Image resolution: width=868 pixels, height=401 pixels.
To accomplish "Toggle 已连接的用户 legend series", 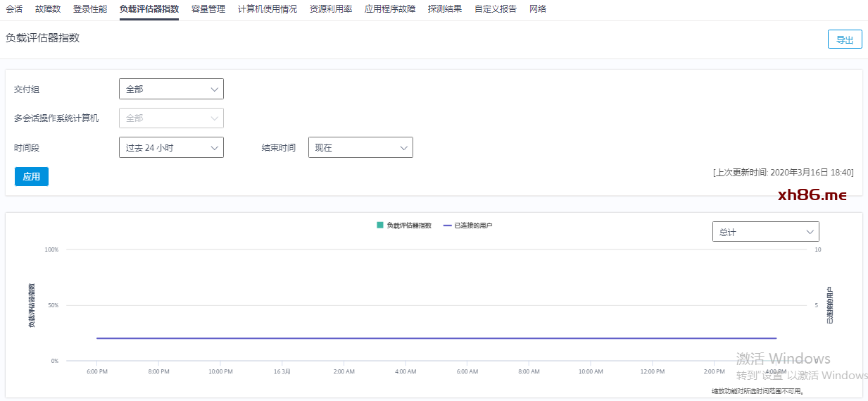I will pos(468,226).
